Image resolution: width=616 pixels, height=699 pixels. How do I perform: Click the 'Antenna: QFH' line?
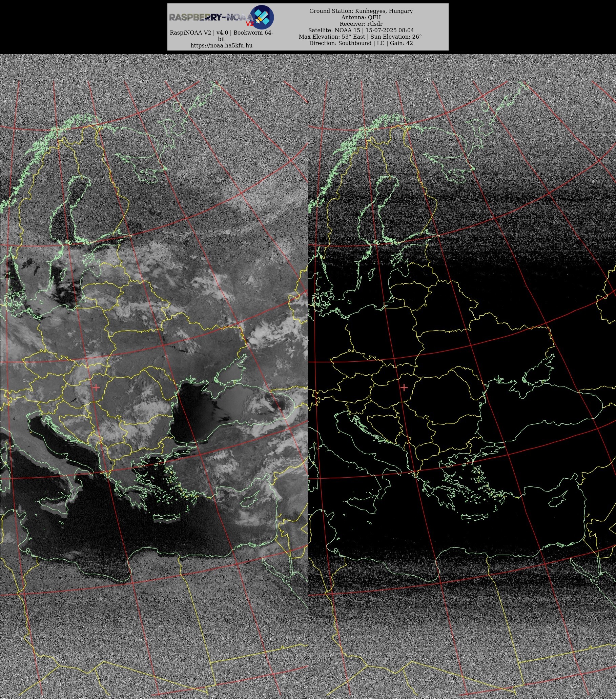tap(361, 17)
